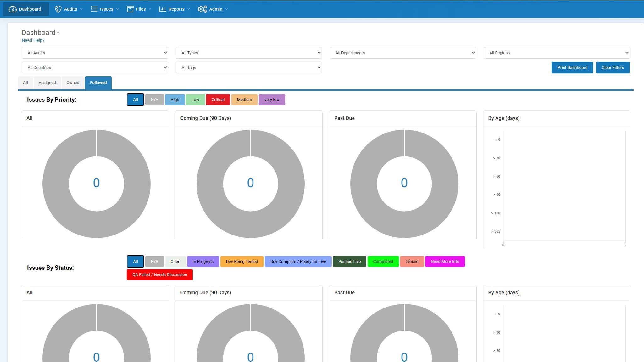The image size is (644, 362).
Task: Expand the Files menu chevron
Action: pos(150,9)
